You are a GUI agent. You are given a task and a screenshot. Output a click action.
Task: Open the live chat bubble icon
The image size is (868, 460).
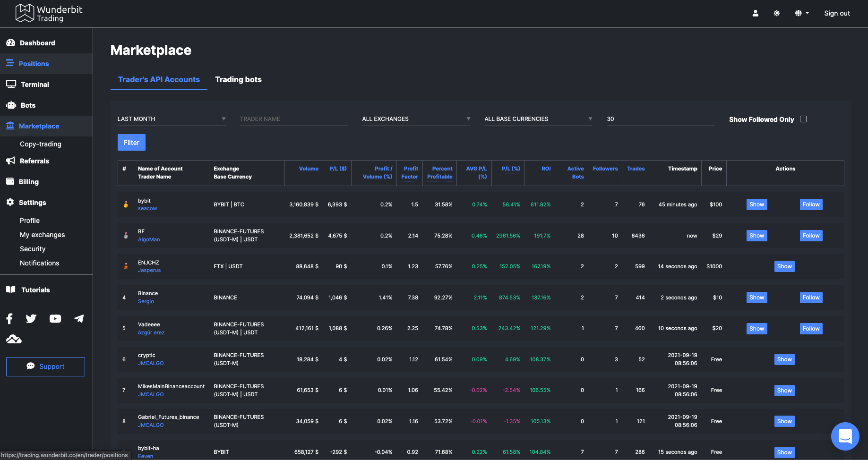point(845,436)
